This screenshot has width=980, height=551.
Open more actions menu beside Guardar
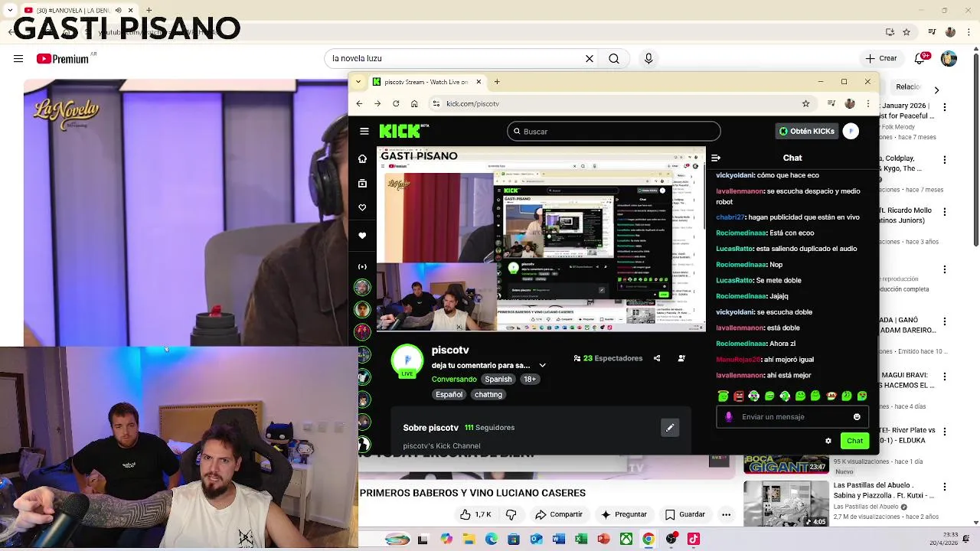[x=727, y=514]
